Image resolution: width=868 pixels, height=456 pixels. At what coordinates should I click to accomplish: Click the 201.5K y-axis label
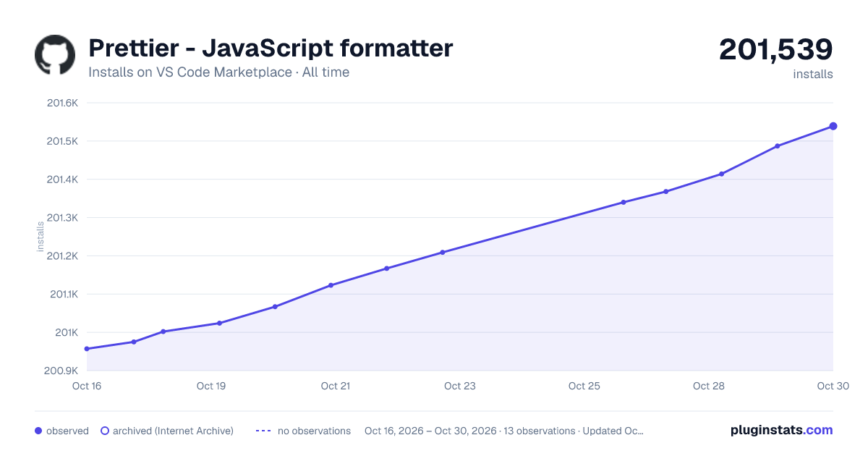point(62,141)
